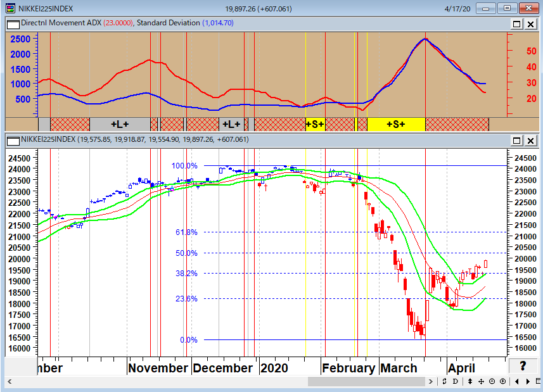Click the second gray +L+ signal band
This screenshot has height=392, width=543.
[x=231, y=124]
